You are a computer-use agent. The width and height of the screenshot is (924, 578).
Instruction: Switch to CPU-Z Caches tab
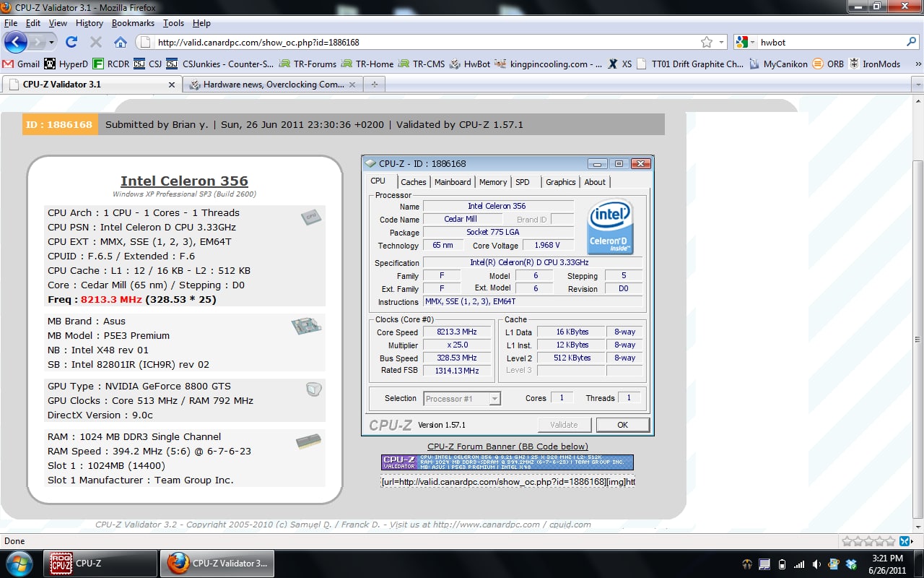click(x=414, y=182)
